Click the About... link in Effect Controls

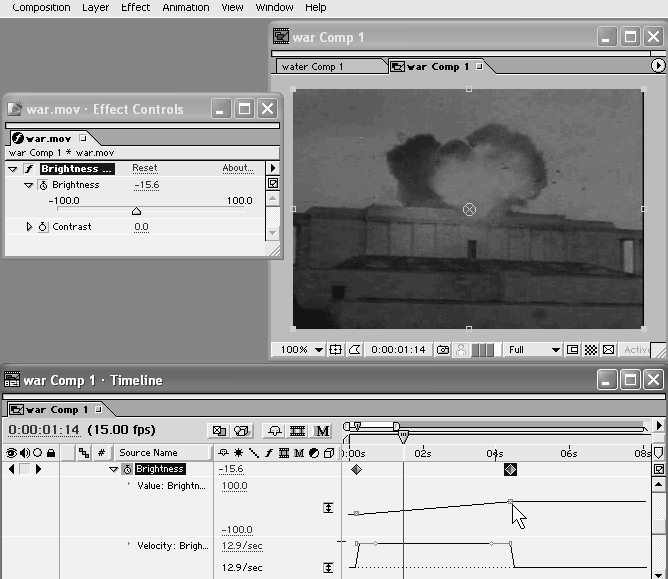point(237,169)
